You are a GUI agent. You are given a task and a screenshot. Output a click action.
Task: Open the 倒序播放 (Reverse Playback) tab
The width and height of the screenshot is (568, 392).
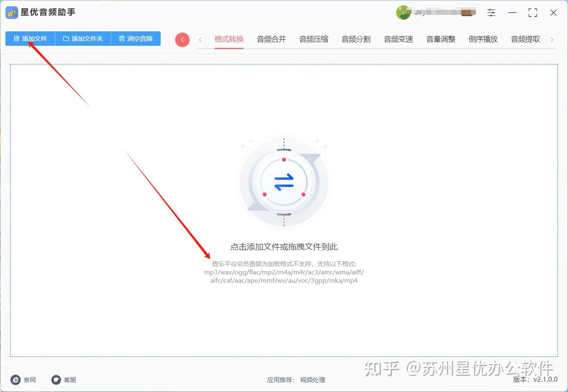(482, 39)
